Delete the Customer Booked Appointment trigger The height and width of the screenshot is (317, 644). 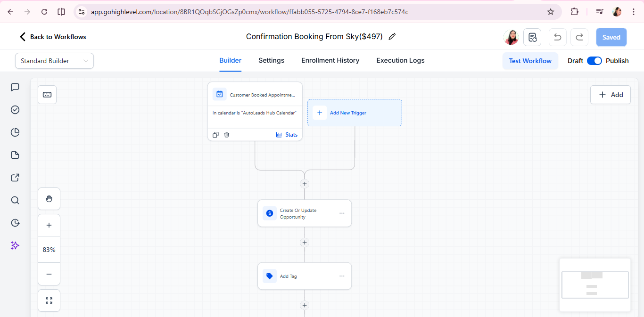[x=227, y=135]
